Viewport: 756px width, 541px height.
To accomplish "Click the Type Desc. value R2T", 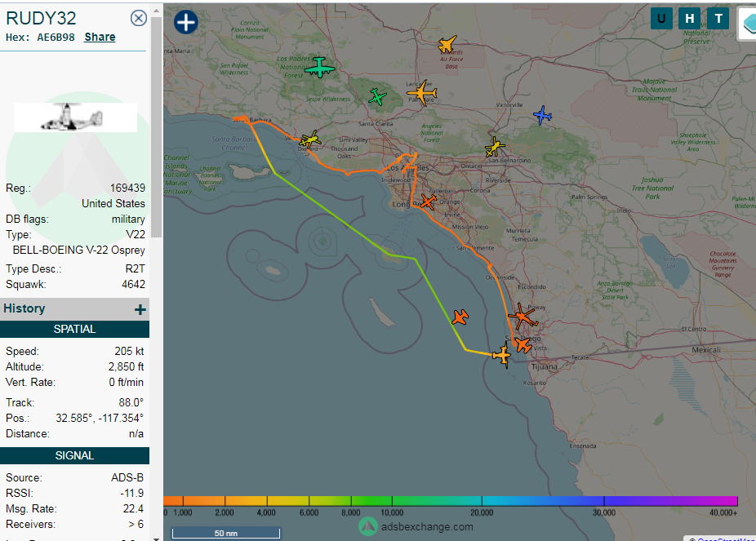I will pos(135,268).
